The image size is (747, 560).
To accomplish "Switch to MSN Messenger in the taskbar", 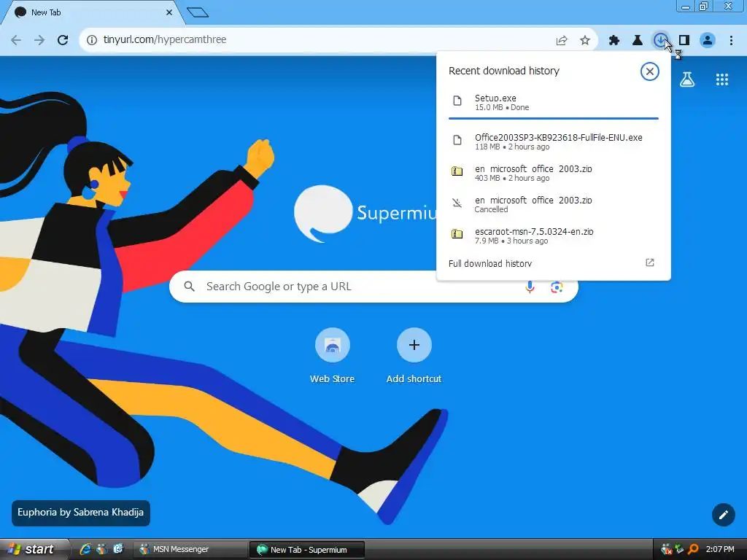I will 190,550.
